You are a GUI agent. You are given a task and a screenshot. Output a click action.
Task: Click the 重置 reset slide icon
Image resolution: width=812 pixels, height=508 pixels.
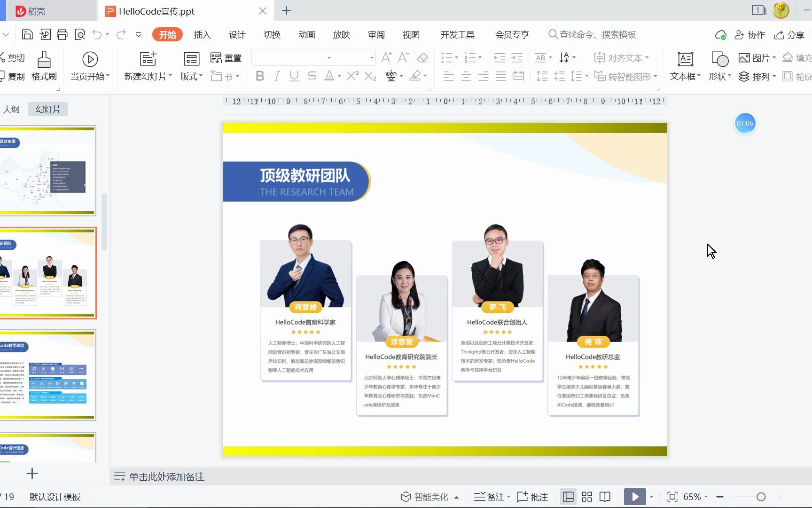click(x=226, y=57)
